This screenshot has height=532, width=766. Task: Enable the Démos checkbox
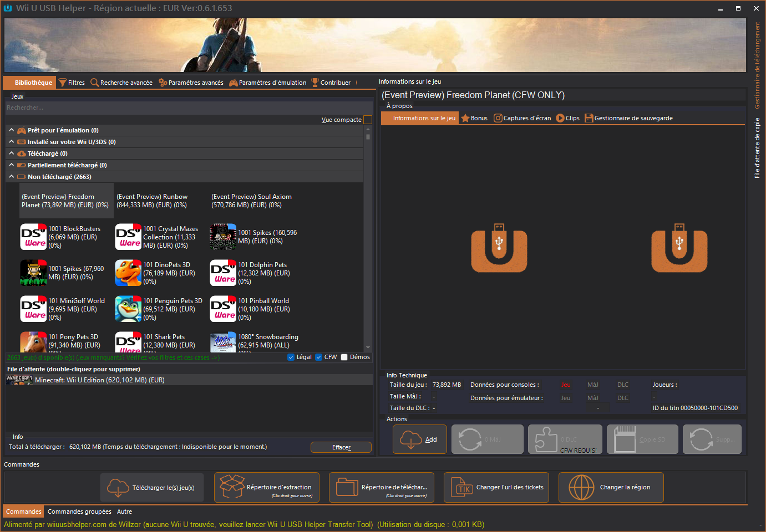click(344, 357)
